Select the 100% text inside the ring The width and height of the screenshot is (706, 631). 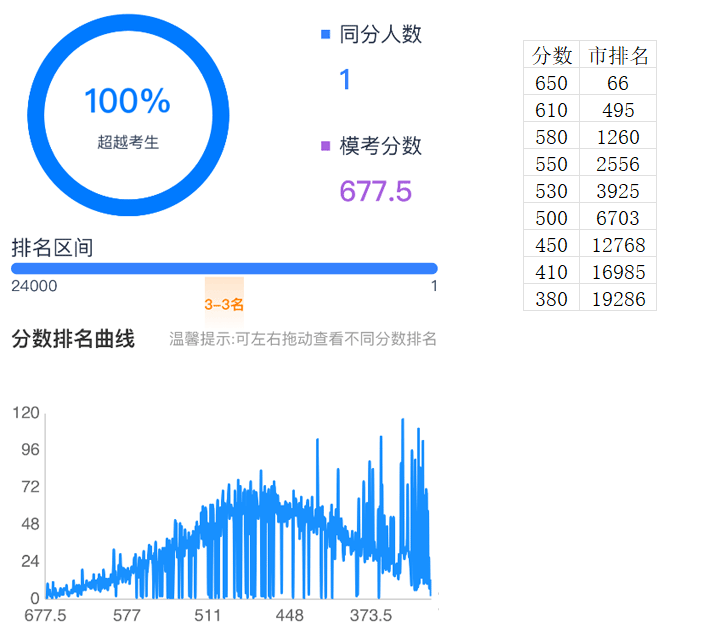tap(127, 101)
